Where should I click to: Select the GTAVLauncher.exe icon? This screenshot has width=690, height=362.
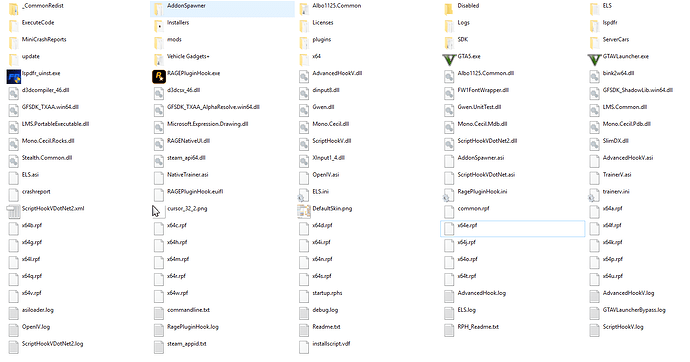595,59
